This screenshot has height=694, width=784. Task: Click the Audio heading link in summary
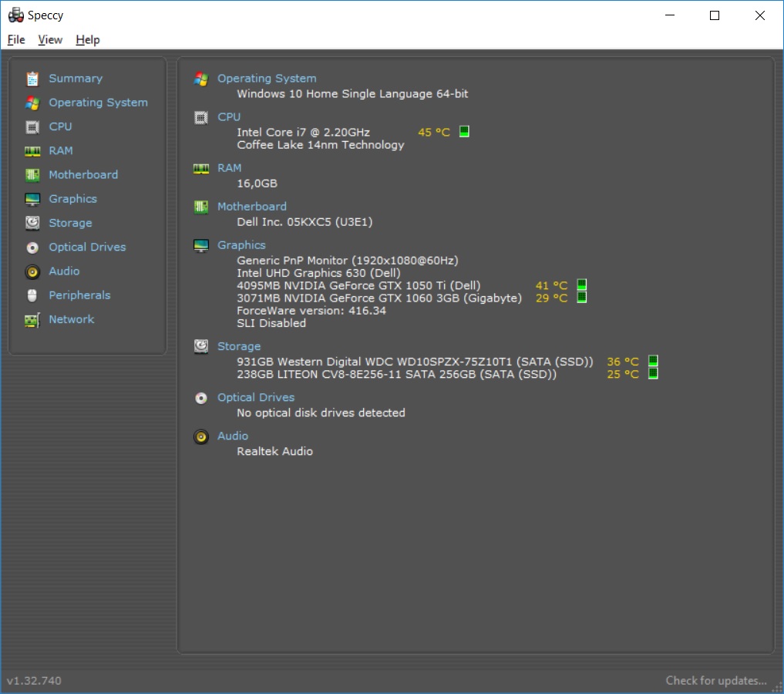tap(233, 436)
